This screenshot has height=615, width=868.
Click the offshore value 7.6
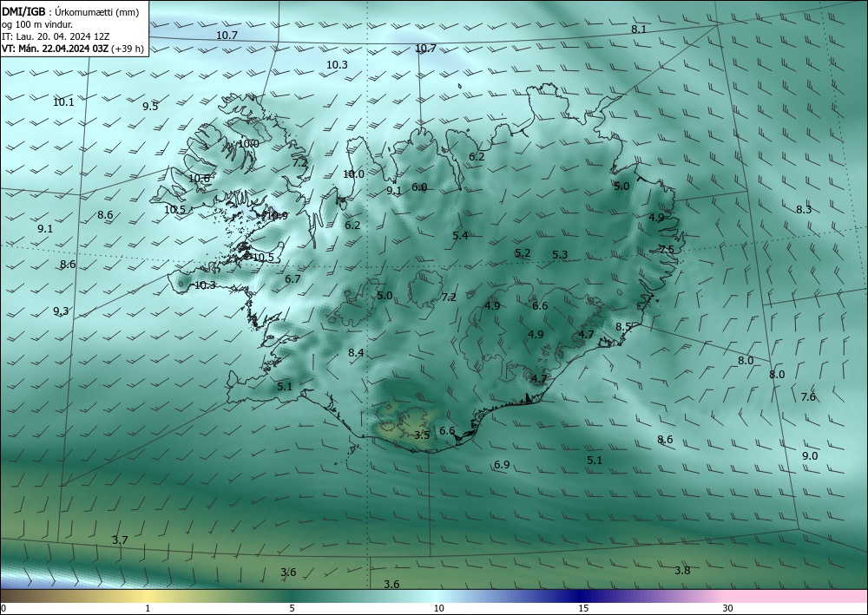pos(808,396)
